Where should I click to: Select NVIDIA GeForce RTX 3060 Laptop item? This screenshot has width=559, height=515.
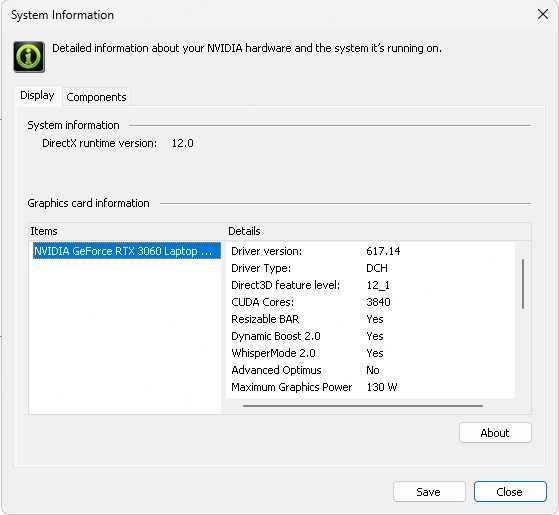[127, 251]
